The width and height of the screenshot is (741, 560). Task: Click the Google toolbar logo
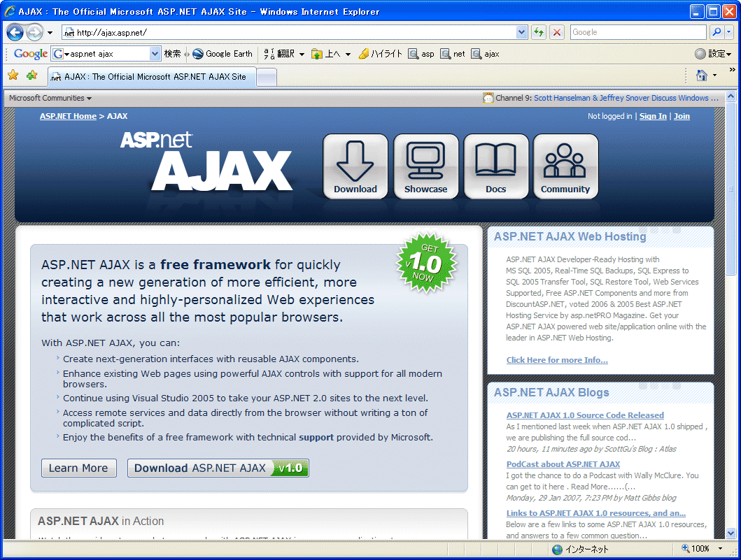pos(30,54)
